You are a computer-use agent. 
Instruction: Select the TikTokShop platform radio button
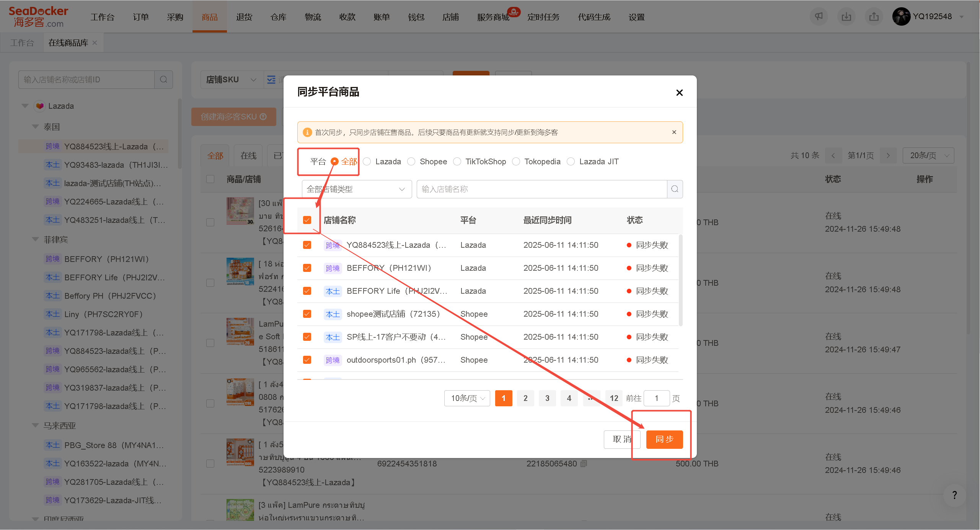click(x=457, y=162)
